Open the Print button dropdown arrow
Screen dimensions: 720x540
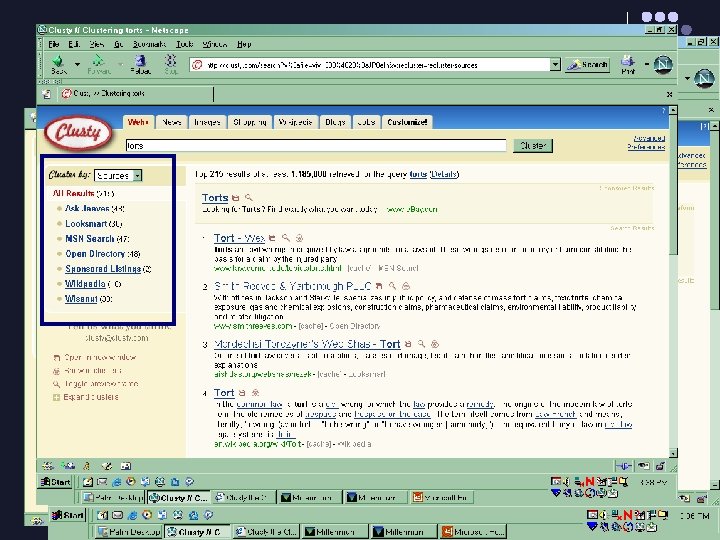coord(647,64)
